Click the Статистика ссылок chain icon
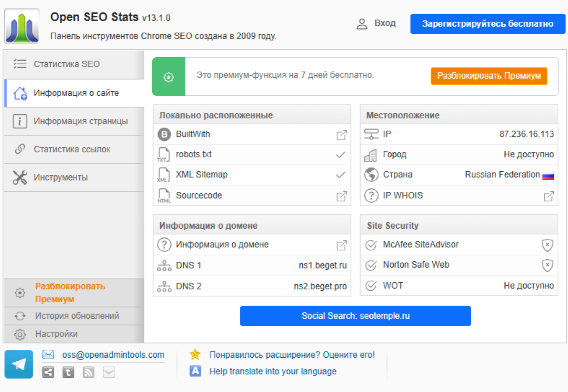 [x=20, y=149]
